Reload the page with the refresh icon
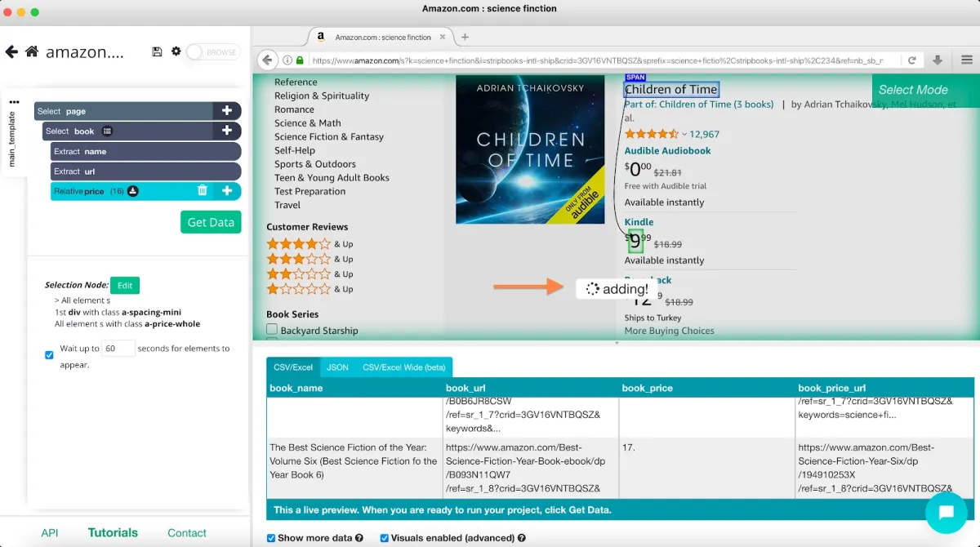Image resolution: width=980 pixels, height=547 pixels. (x=912, y=60)
